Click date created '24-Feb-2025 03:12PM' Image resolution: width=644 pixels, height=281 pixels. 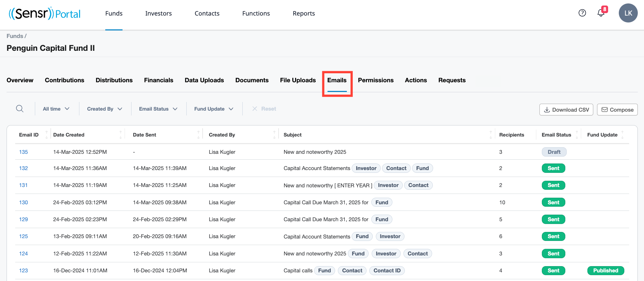[80, 203]
